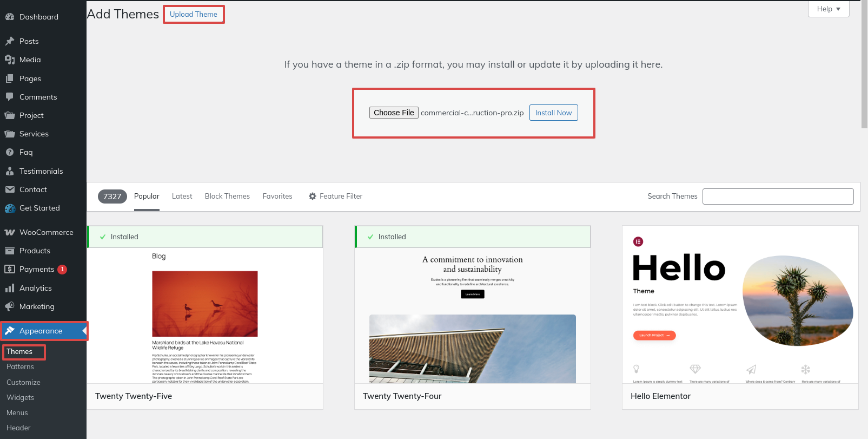Click the Appearance paintbrush icon
This screenshot has width=868, height=439.
click(x=10, y=331)
